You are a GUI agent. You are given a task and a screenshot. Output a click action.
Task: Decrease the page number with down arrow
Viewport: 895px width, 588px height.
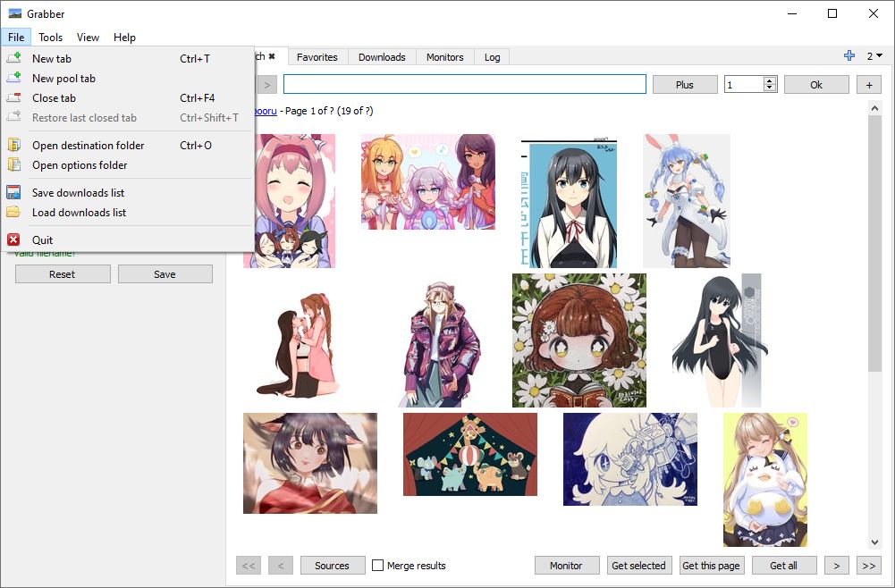tap(770, 88)
